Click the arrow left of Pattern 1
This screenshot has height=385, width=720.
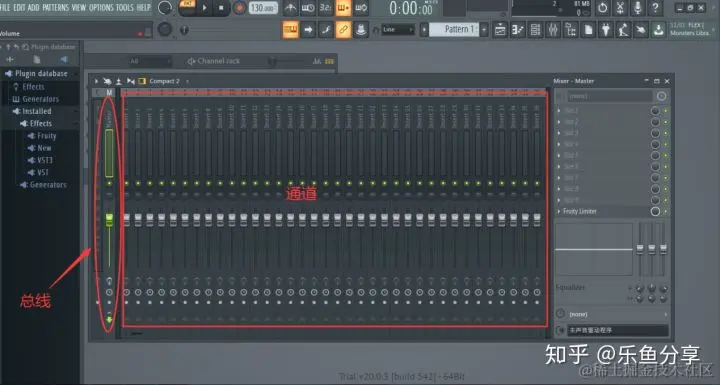(424, 30)
